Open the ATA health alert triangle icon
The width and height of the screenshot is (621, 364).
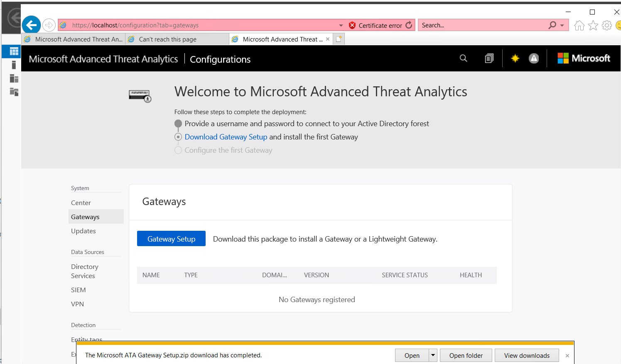(x=534, y=59)
